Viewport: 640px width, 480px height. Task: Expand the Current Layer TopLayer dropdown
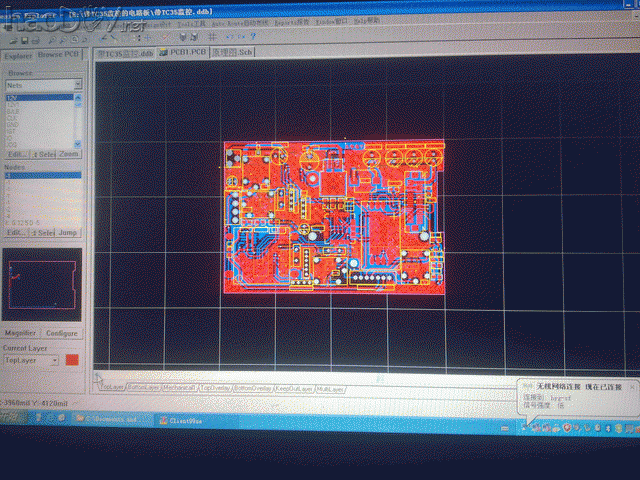(x=54, y=359)
